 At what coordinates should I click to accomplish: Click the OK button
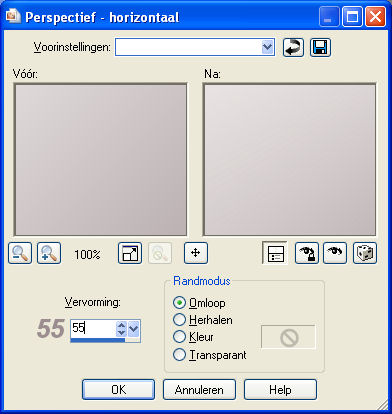[118, 389]
